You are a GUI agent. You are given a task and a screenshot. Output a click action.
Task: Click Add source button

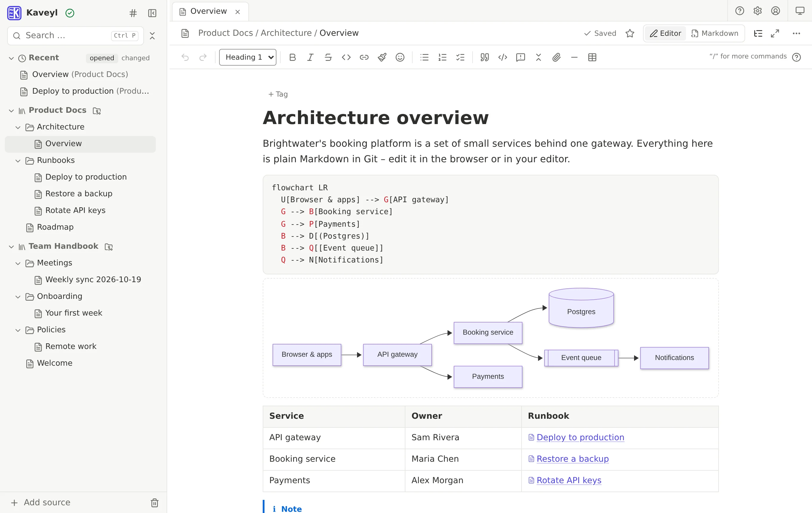[41, 503]
